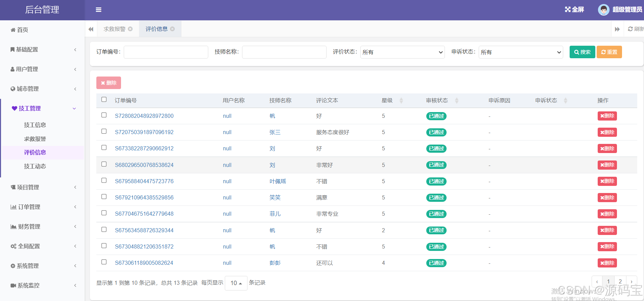Click the hamburger menu icon in header
644x301 pixels.
click(98, 10)
